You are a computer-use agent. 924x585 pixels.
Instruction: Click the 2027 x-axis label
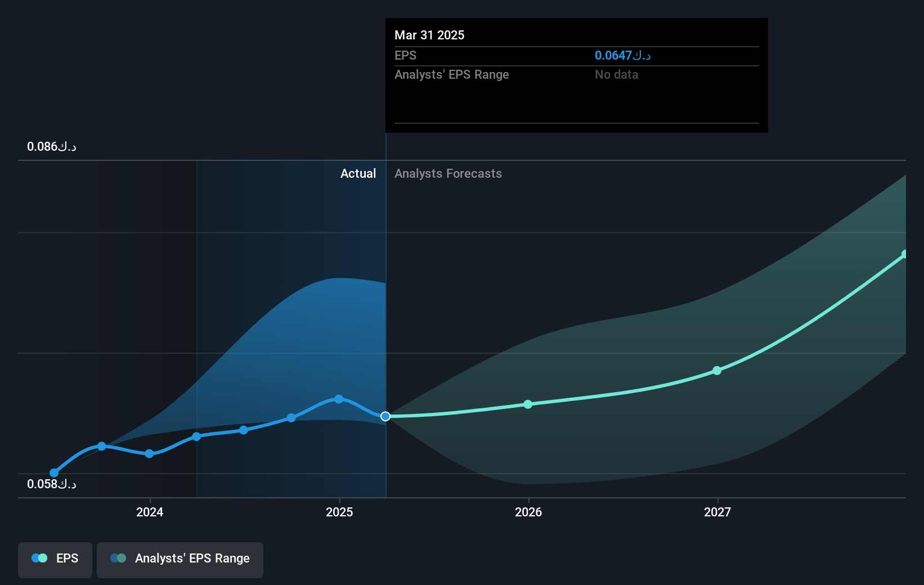coord(717,512)
